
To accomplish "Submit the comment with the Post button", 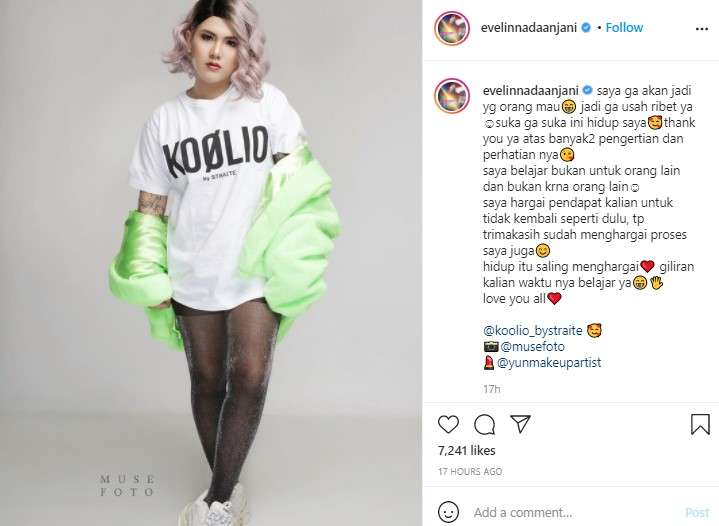I will point(697,512).
